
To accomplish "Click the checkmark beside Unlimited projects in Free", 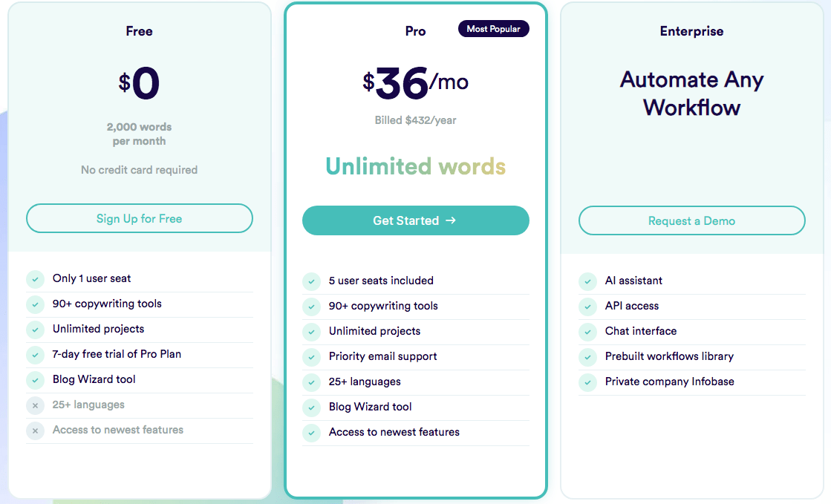I will (x=35, y=330).
